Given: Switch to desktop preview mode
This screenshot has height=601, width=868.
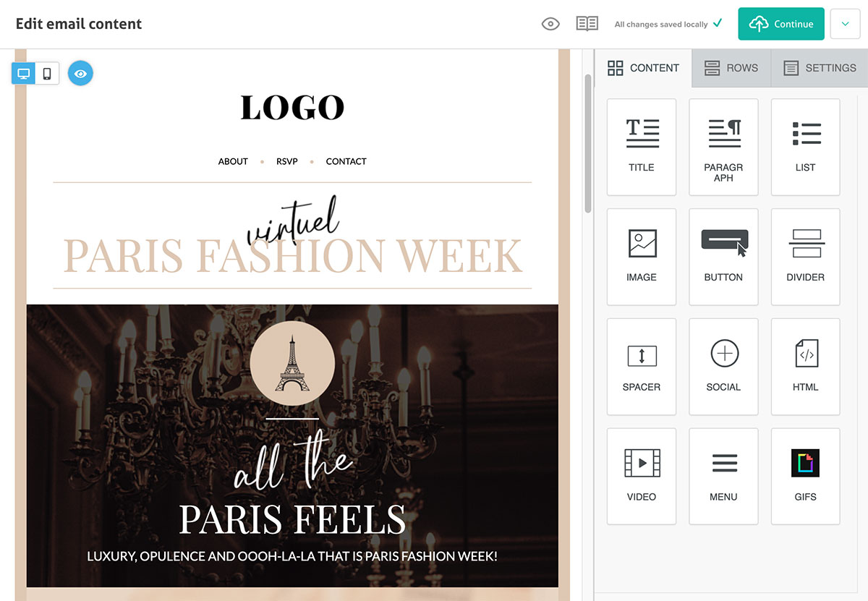Looking at the screenshot, I should point(24,74).
